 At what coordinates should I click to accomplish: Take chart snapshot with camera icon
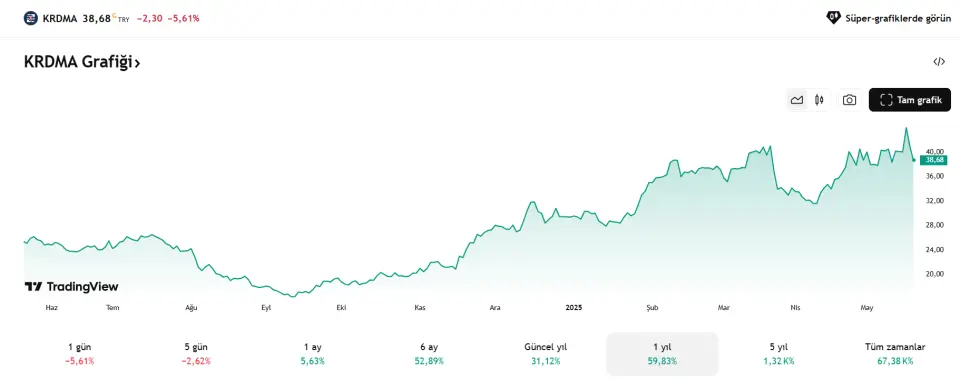coord(849,100)
